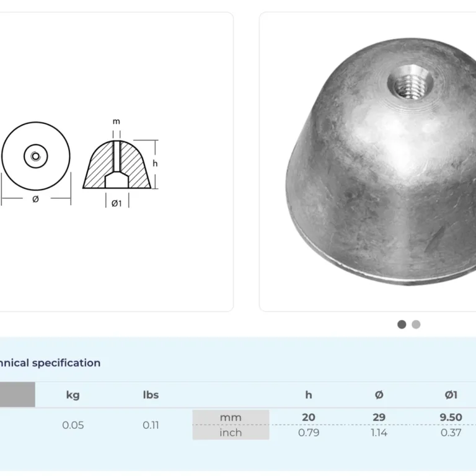This screenshot has width=476, height=476.
Task: Click the top-view circle drawing
Action: coord(35,156)
